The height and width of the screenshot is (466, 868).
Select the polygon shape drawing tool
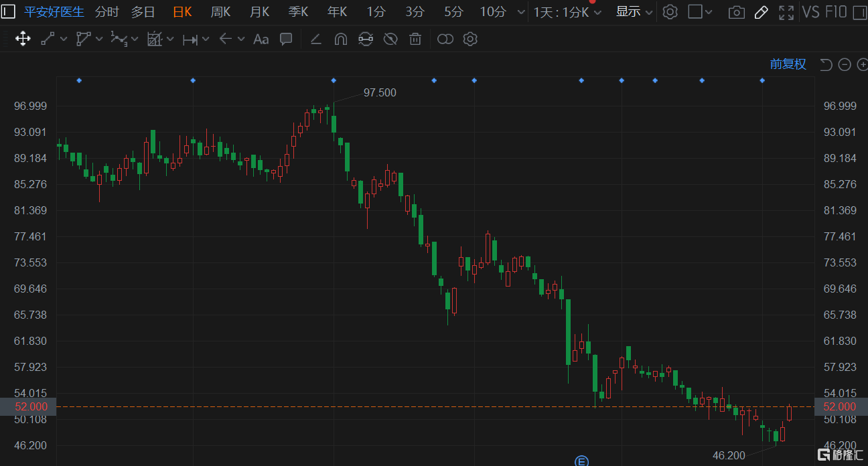pyautogui.click(x=83, y=39)
